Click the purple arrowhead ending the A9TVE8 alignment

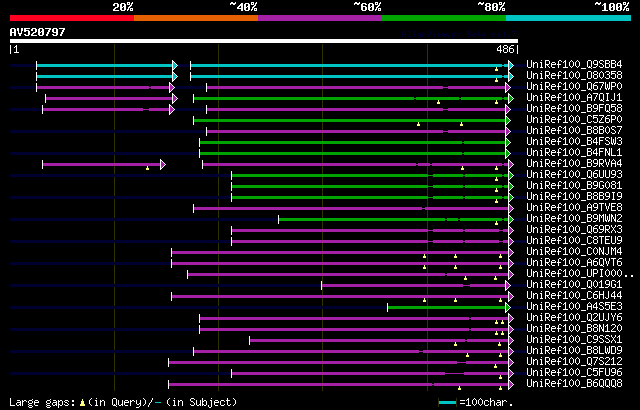tap(511, 208)
